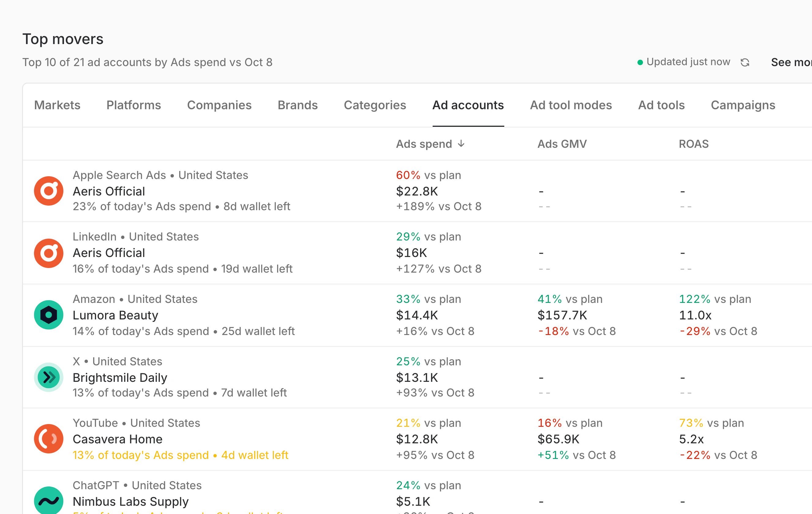Click the See more link
Image resolution: width=812 pixels, height=514 pixels.
[791, 62]
